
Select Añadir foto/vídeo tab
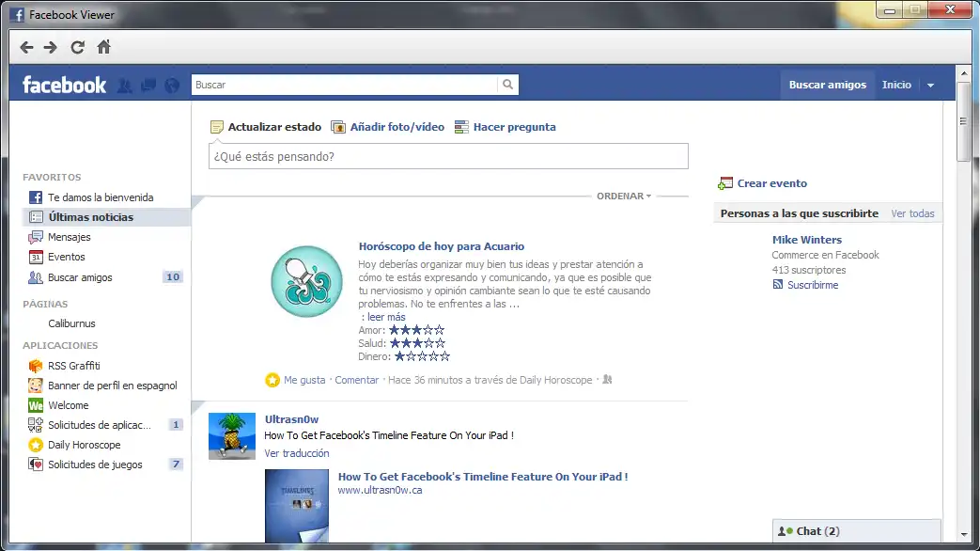[397, 127]
